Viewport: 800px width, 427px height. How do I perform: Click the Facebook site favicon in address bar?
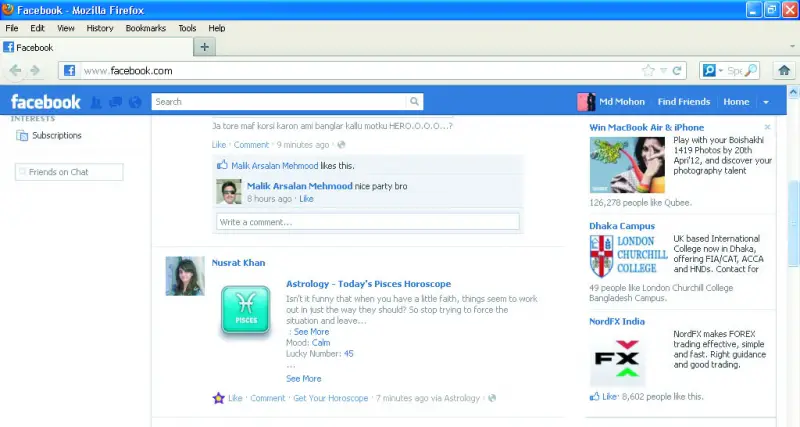point(69,70)
